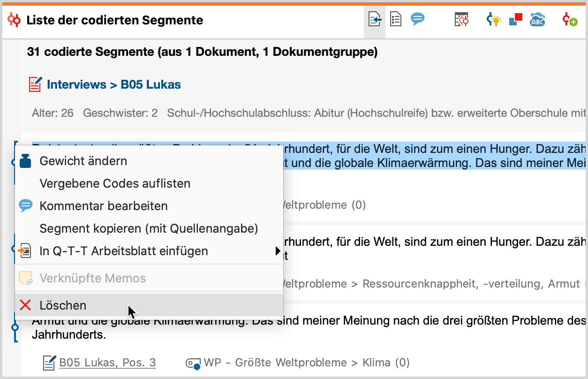Viewport: 588px width, 379px height.
Task: Choose Löschen to delete the segment
Action: (x=149, y=305)
